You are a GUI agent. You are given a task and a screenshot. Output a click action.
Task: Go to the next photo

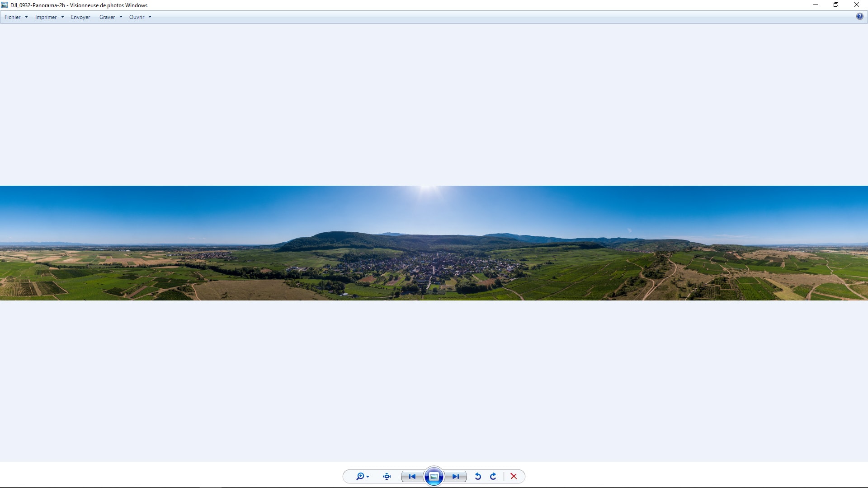pyautogui.click(x=456, y=476)
